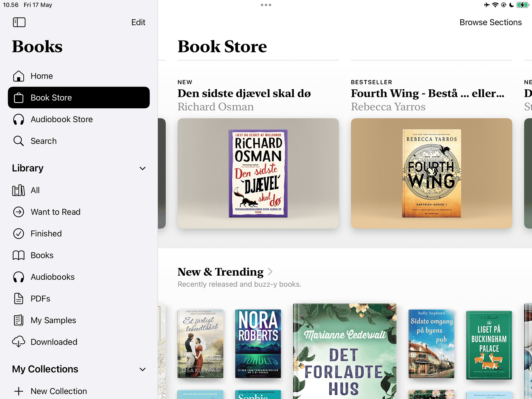Collapse the Library section
The image size is (532, 399).
click(142, 168)
